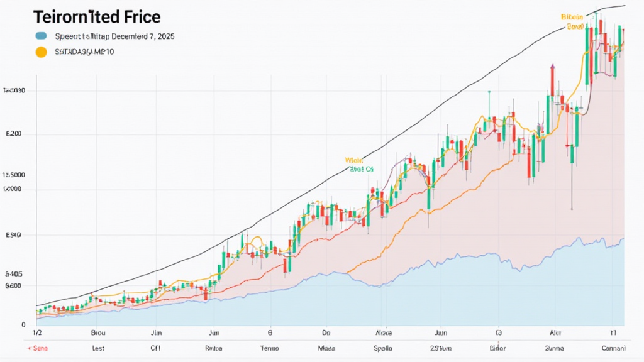Image resolution: width=644 pixels, height=362 pixels.
Task: Choose the Lildor tab
Action: coord(497,347)
